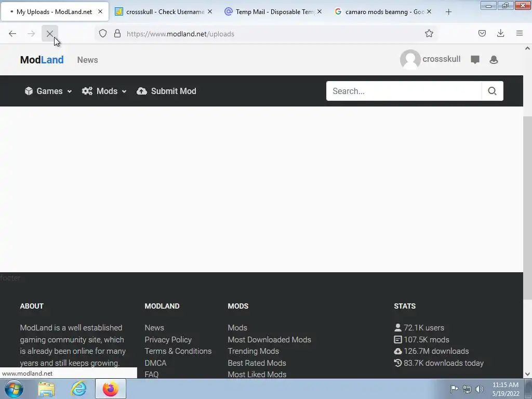Open footer Mods link

[237, 328]
